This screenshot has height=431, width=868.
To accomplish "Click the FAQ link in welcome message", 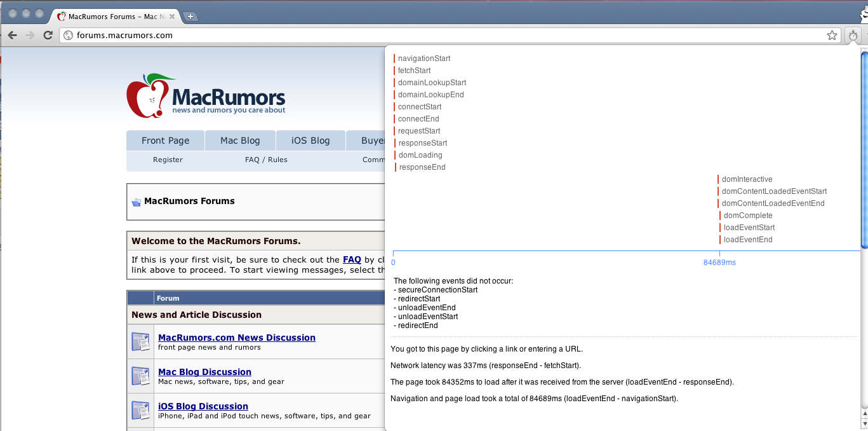I will (352, 259).
